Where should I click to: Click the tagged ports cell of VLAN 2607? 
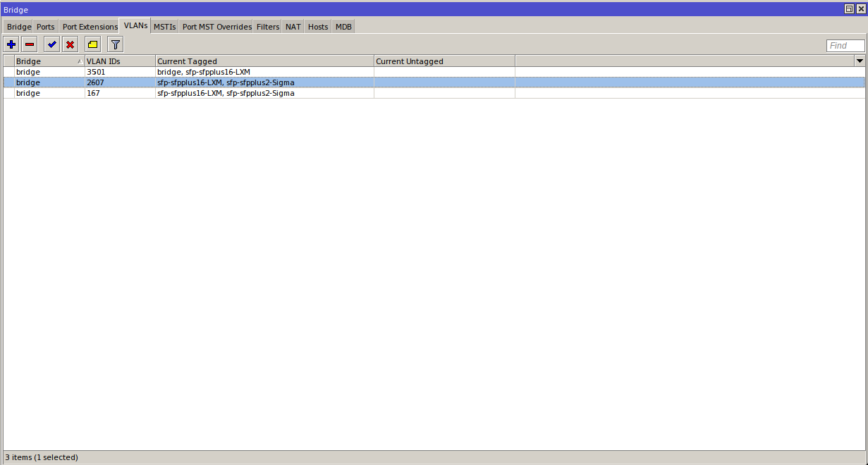[264, 82]
